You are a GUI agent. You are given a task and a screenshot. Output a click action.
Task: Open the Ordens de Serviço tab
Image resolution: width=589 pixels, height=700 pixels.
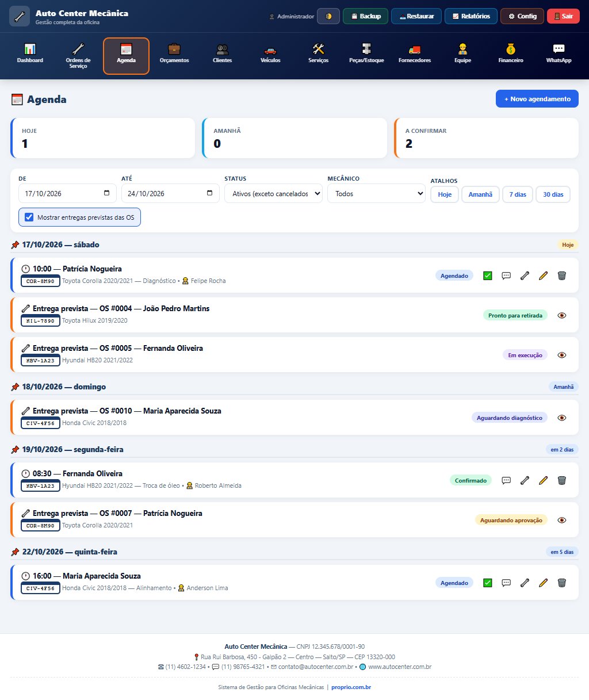pyautogui.click(x=78, y=56)
